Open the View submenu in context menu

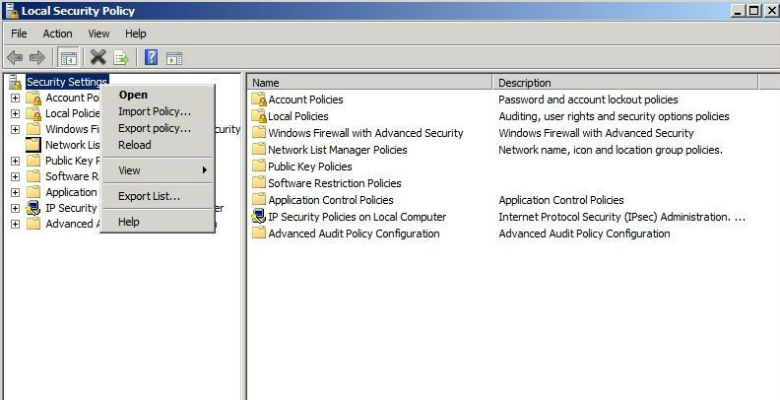[x=157, y=170]
